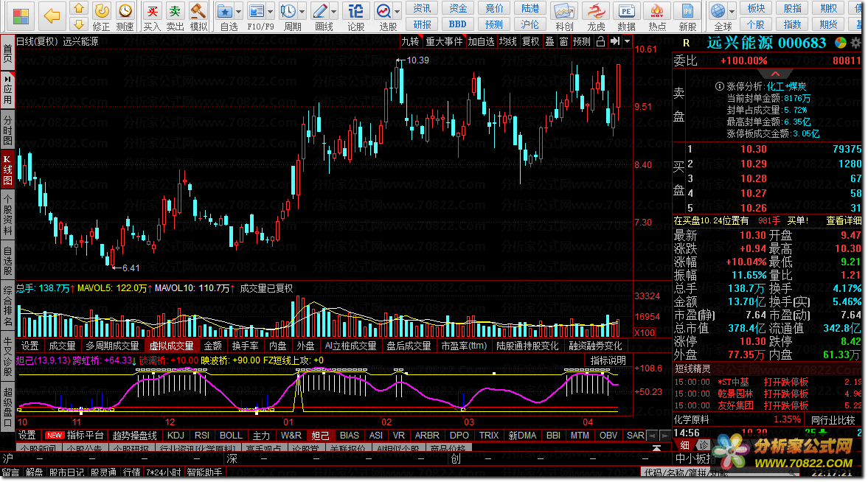Screen dimensions: 868x482
Task: Select the KDJ indicator tab
Action: (176, 436)
